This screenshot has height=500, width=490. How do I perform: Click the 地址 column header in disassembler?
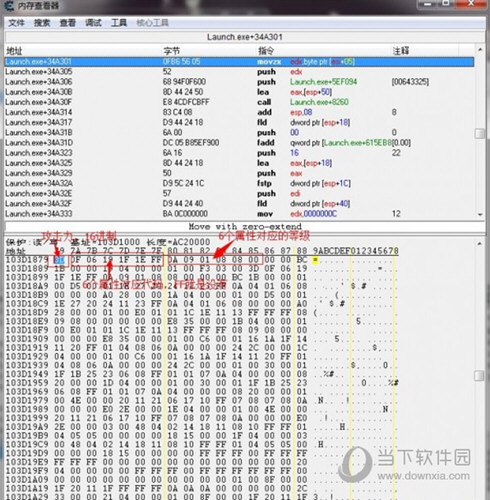15,51
